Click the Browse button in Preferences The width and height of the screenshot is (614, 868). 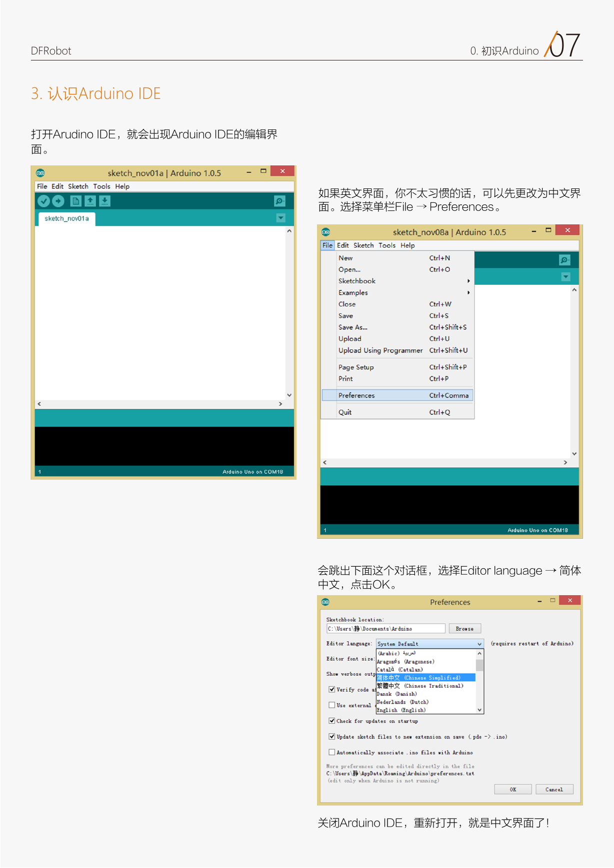pos(464,629)
